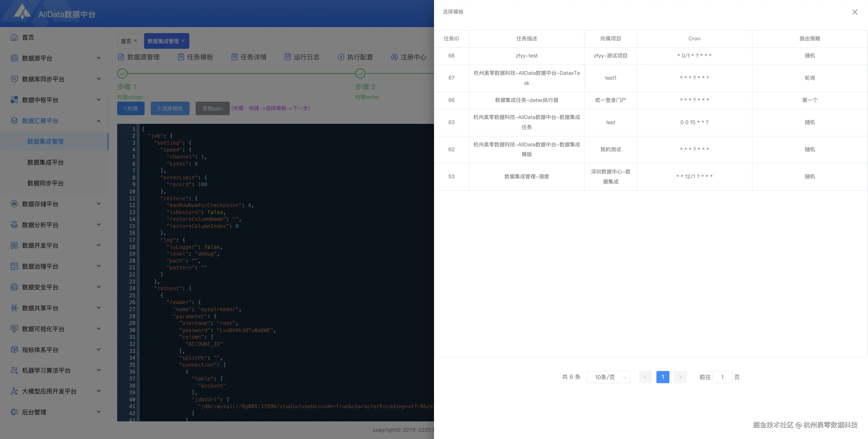Select the 数据分析平台 analysis icon
Screen dimensions: 868x439
click(14, 225)
